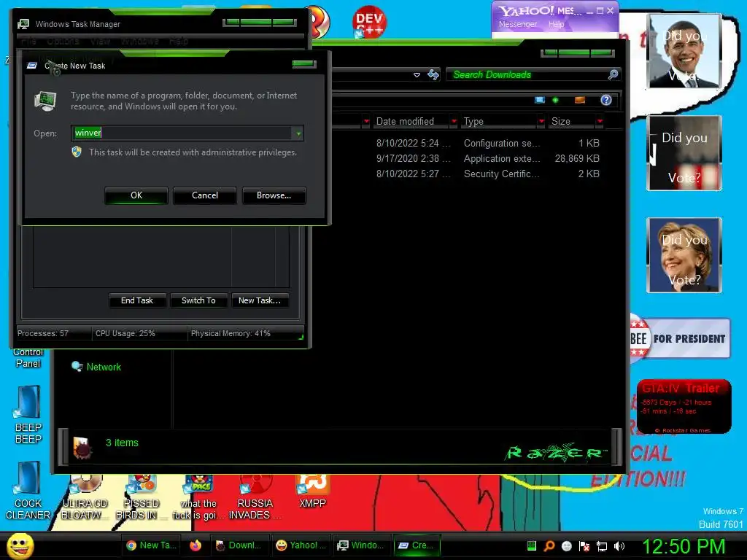747x560 pixels.
Task: Click the volume speaker icon in the system tray
Action: tap(619, 546)
